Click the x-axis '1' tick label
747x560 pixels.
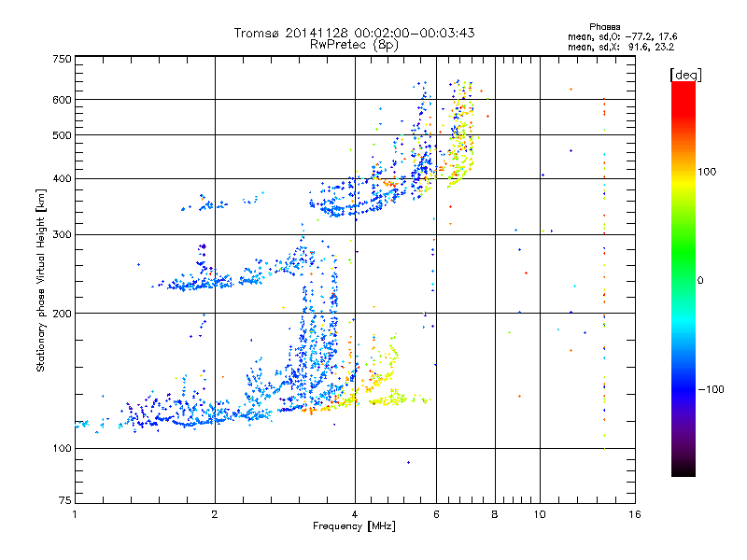click(x=75, y=514)
